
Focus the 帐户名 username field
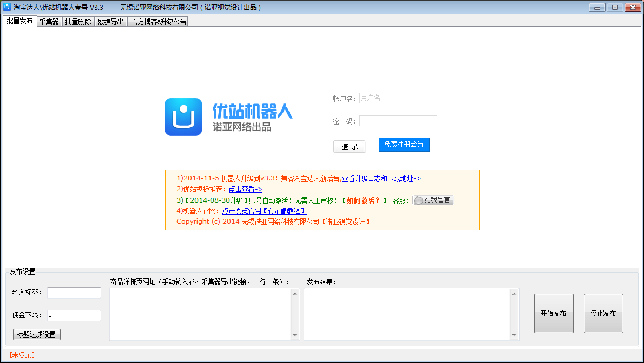(398, 98)
